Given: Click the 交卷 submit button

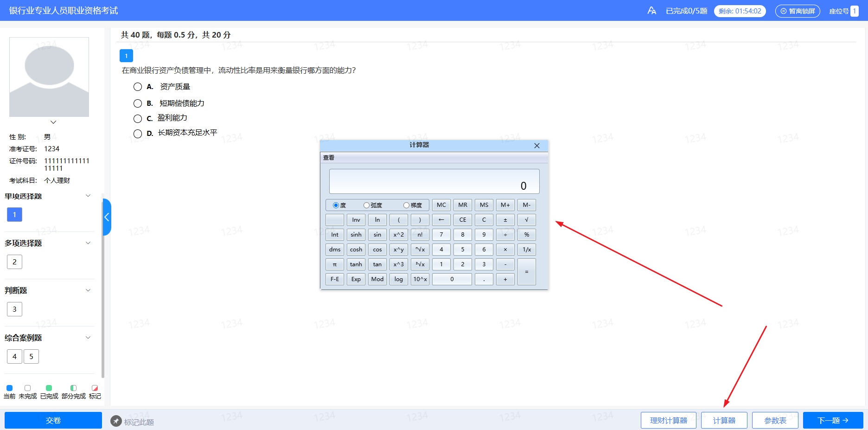Looking at the screenshot, I should click(53, 420).
